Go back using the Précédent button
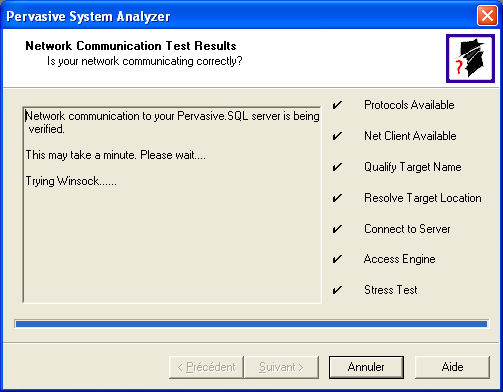The width and height of the screenshot is (503, 392). click(x=206, y=367)
